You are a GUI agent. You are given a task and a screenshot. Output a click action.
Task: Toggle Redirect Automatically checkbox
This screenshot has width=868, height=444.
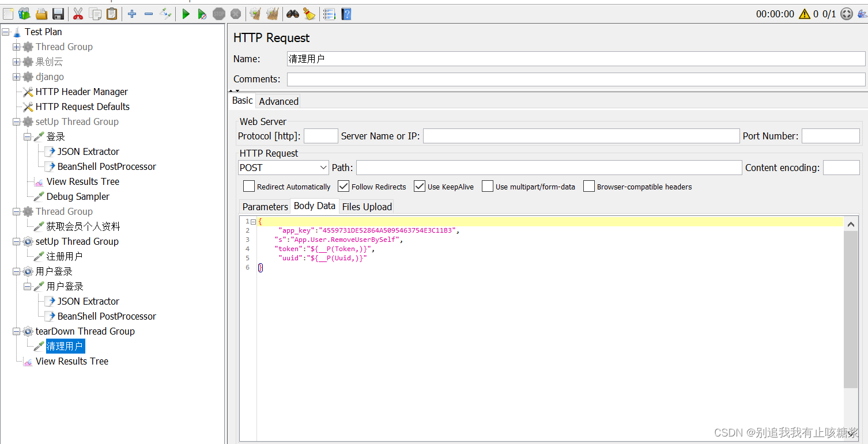coord(249,186)
